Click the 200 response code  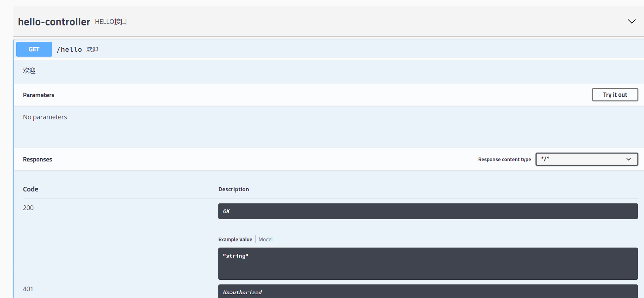coord(28,208)
